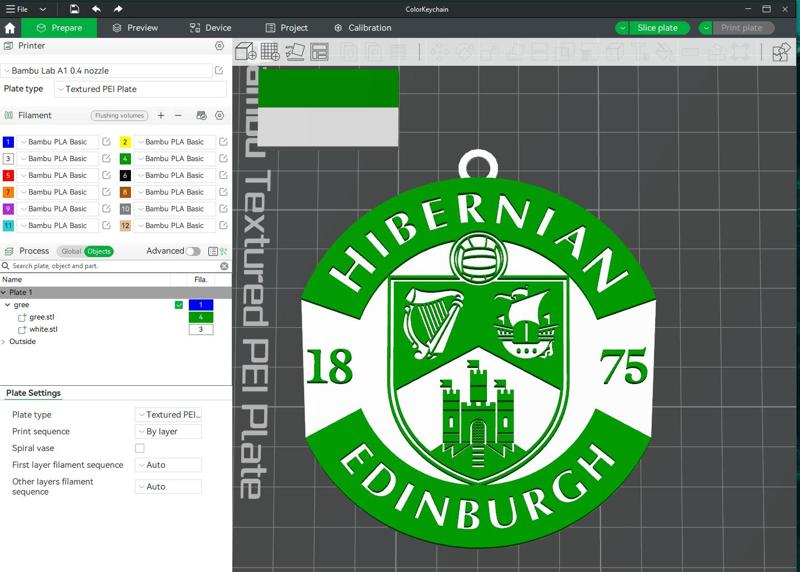This screenshot has width=800, height=572.
Task: Open printer settings gear icon
Action: point(219,46)
